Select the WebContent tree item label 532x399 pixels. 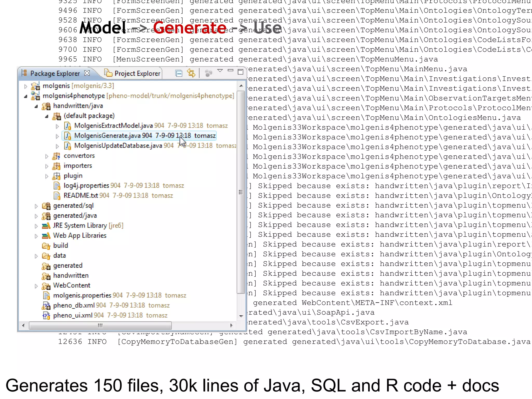point(72,285)
